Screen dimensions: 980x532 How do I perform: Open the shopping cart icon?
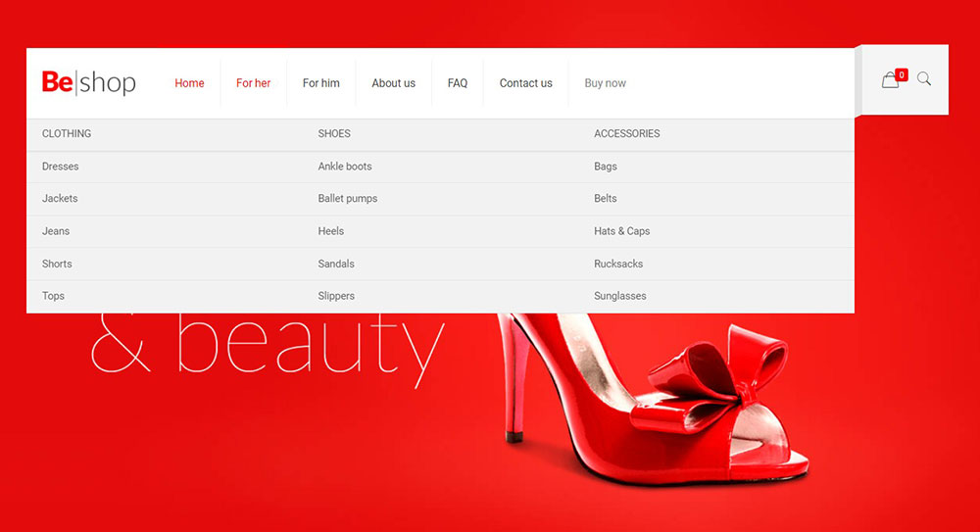(891, 80)
